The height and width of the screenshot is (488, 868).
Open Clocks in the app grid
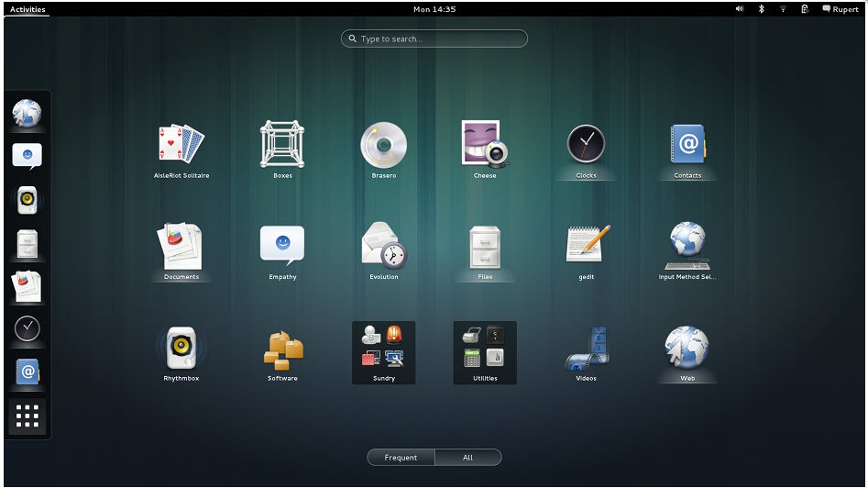(x=587, y=150)
